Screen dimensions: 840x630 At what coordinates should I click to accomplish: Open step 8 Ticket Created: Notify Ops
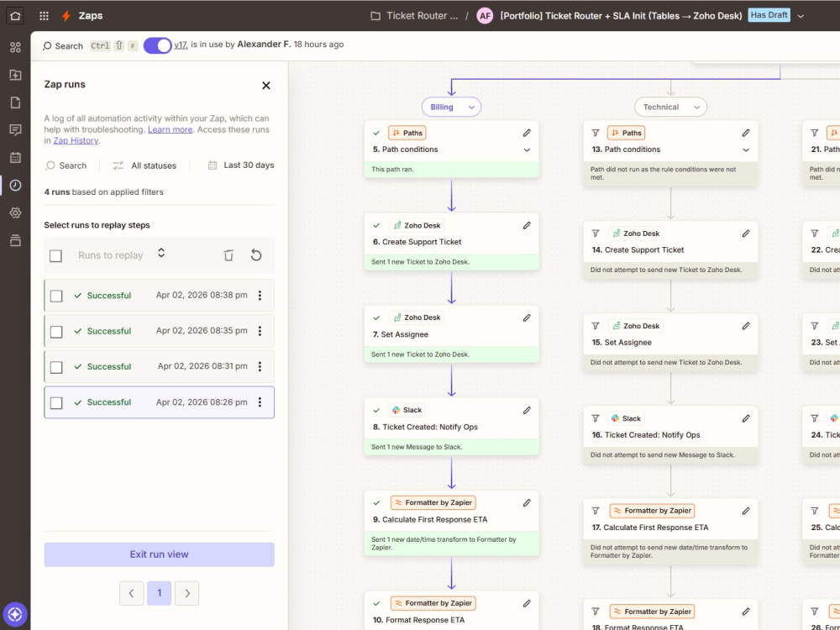coord(452,427)
